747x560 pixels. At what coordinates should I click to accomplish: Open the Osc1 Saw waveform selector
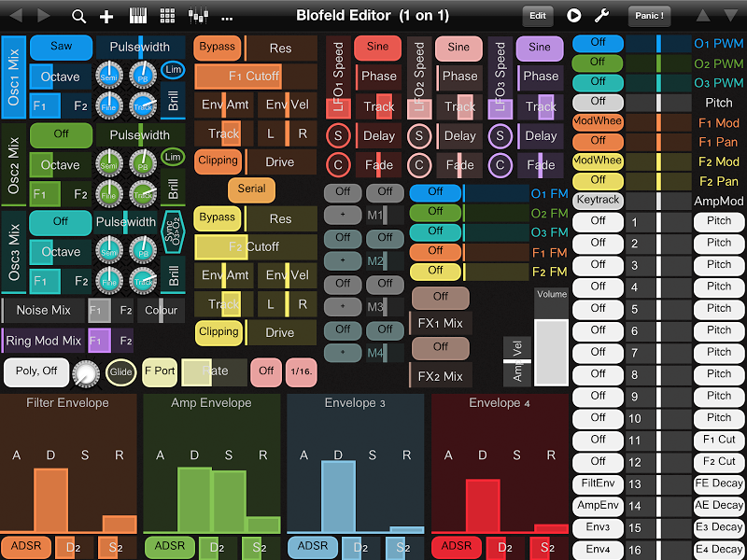(61, 47)
